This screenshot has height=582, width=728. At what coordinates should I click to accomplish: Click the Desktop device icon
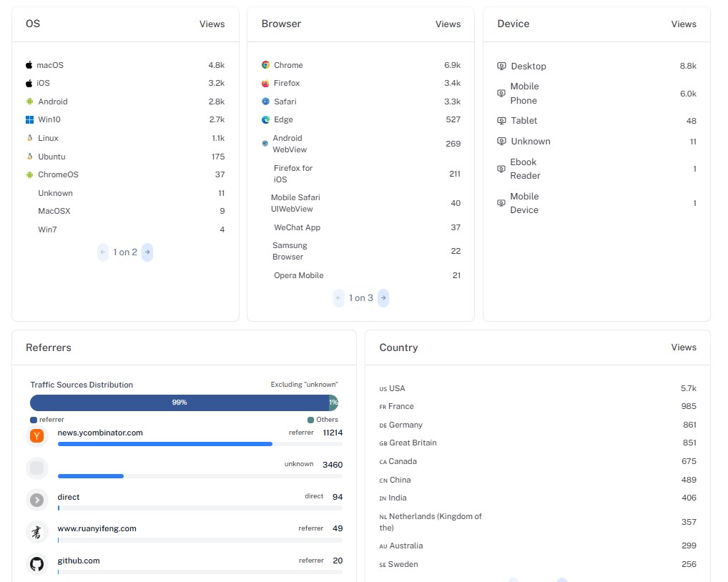[502, 66]
